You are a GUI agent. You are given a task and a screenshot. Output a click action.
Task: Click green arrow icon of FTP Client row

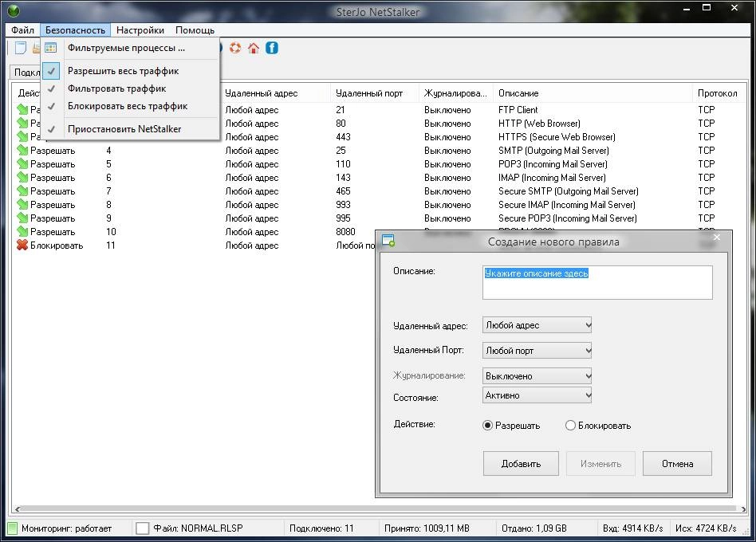pyautogui.click(x=22, y=110)
